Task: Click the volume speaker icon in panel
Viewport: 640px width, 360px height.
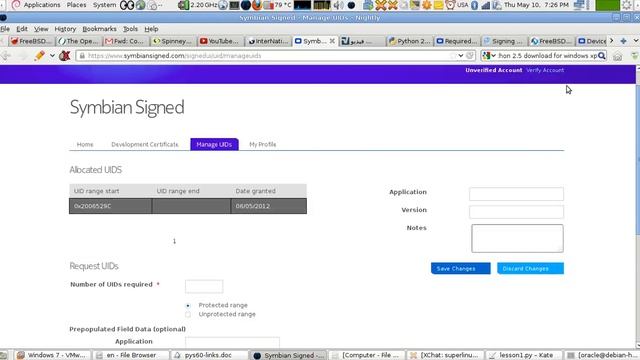Action: (x=338, y=5)
